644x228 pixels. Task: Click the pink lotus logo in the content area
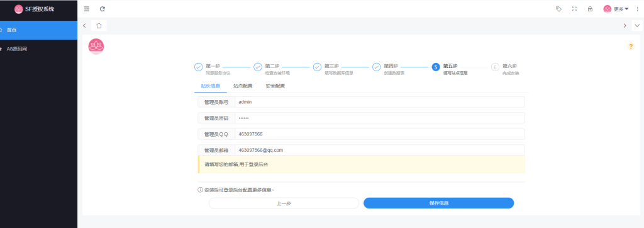(96, 47)
